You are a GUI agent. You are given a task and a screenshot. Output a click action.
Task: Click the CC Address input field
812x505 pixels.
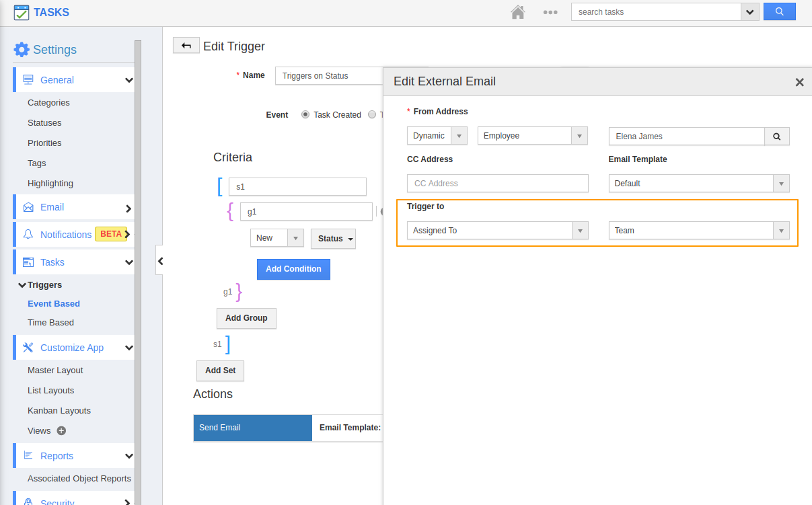[498, 184]
